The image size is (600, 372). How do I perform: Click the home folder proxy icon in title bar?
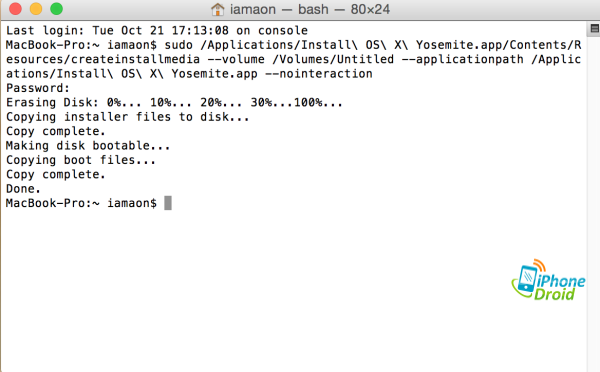pos(217,9)
